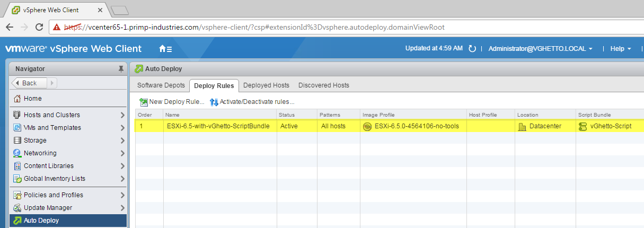
Task: Open a new browser tab
Action: (x=120, y=10)
